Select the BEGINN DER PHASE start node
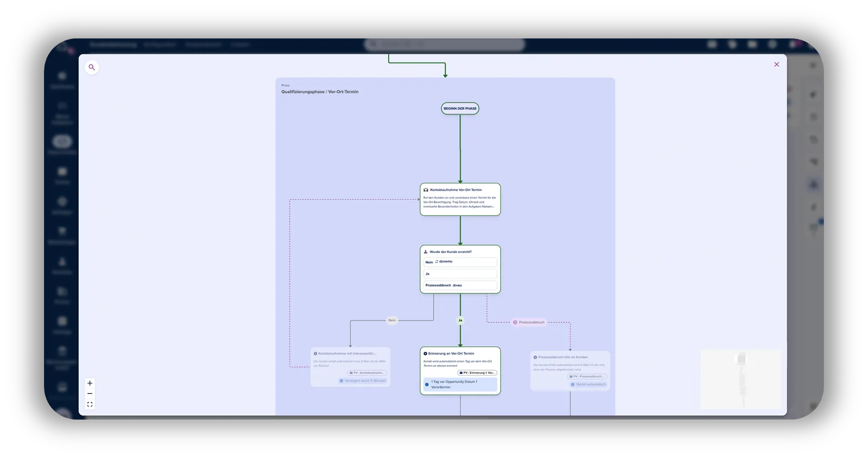Screen dimensions: 868x458 tap(460, 109)
